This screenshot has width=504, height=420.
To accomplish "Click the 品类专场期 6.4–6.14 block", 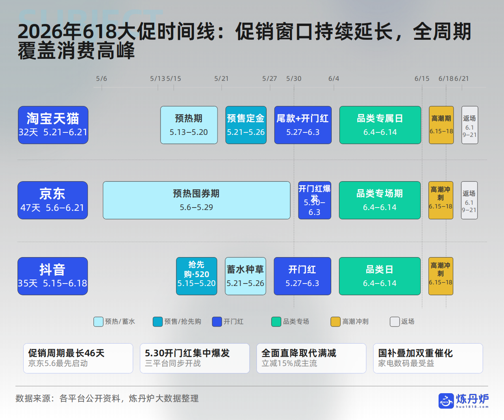I will [380, 200].
